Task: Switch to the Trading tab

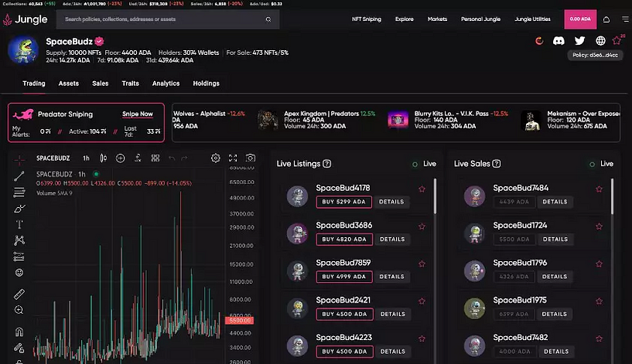Action: 34,83
